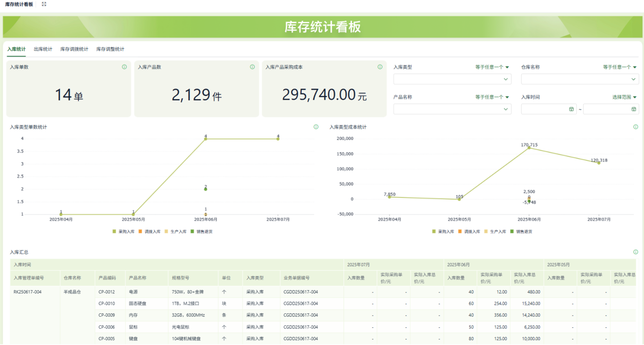Screen dimensions: 644x345
Task: Click the info icon for 入库汇总 table
Action: click(635, 252)
